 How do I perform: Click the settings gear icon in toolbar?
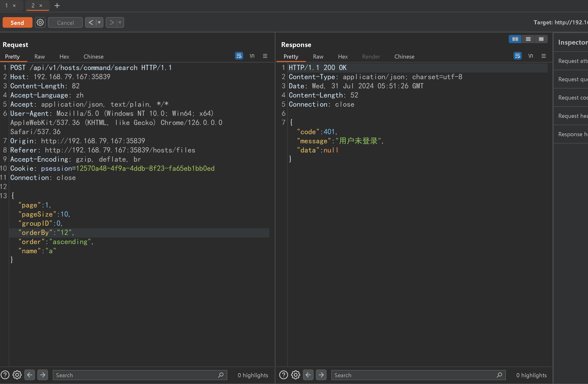click(40, 23)
